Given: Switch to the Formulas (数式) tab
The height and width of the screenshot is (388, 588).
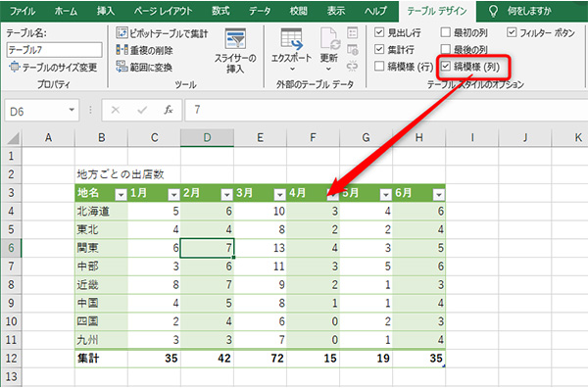Looking at the screenshot, I should (220, 11).
